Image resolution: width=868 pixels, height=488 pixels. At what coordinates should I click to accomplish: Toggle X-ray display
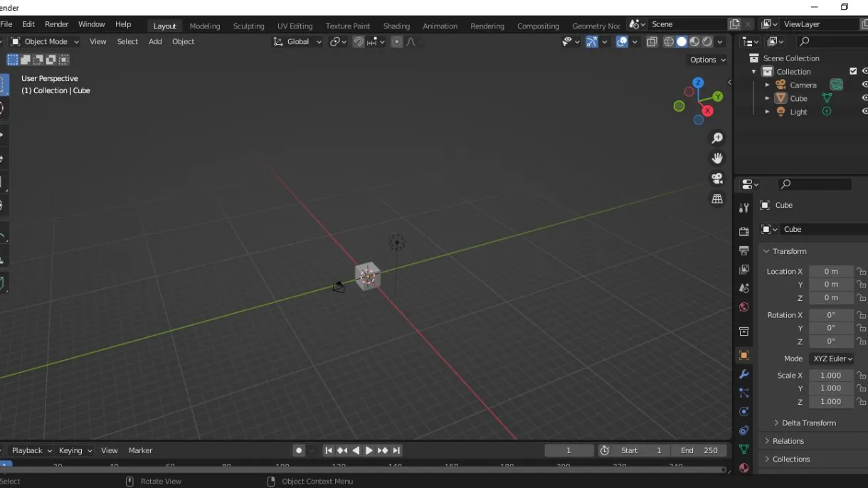point(652,42)
